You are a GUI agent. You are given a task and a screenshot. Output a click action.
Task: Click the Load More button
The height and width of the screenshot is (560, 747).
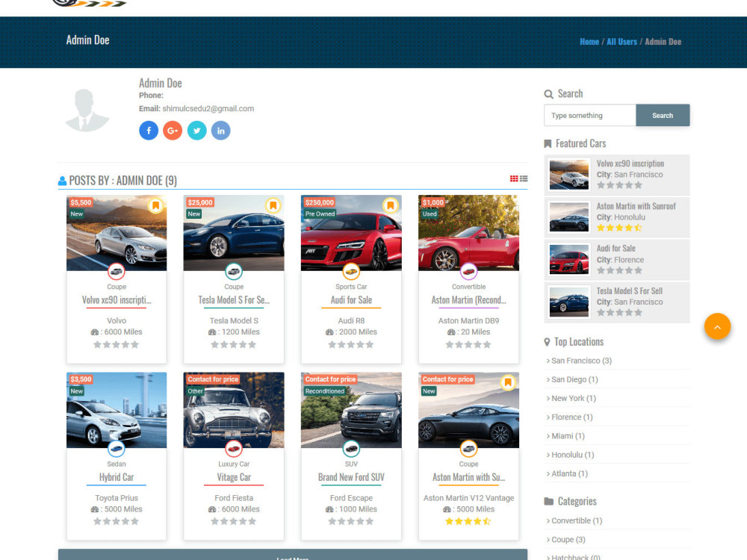(293, 555)
